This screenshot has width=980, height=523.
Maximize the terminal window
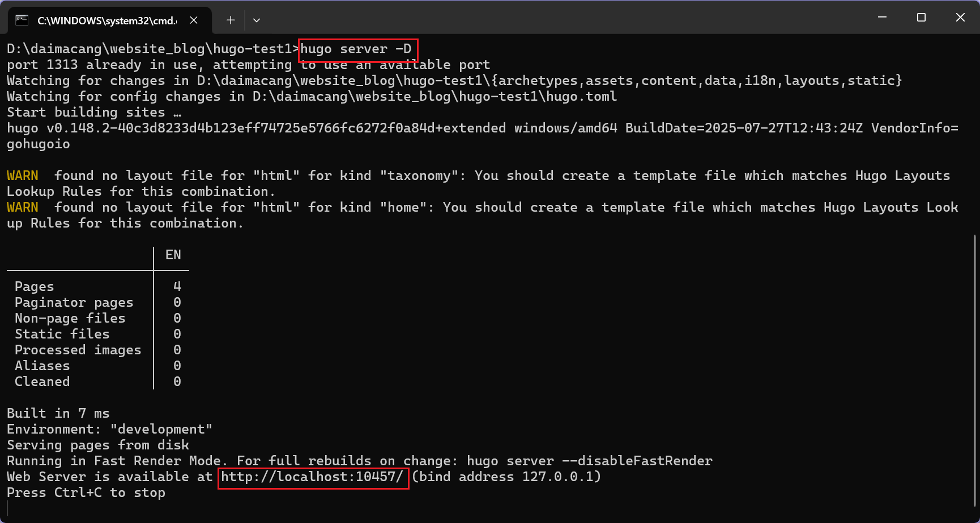pos(921,18)
